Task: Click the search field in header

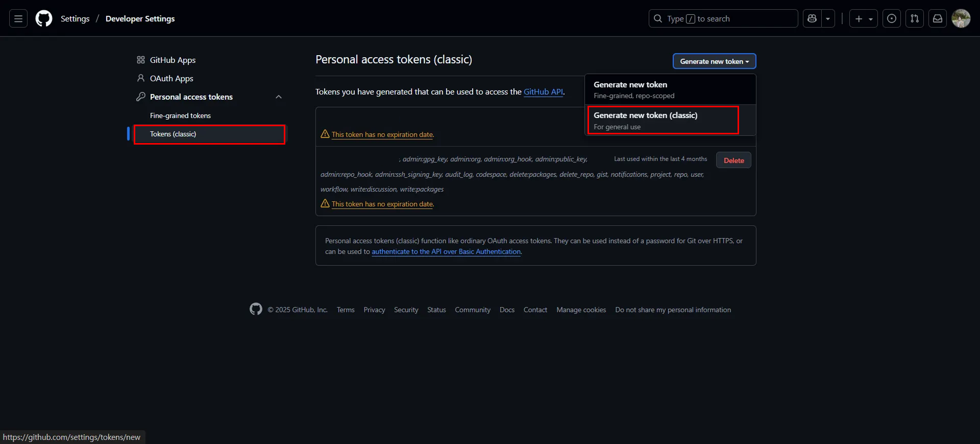Action: pyautogui.click(x=723, y=19)
